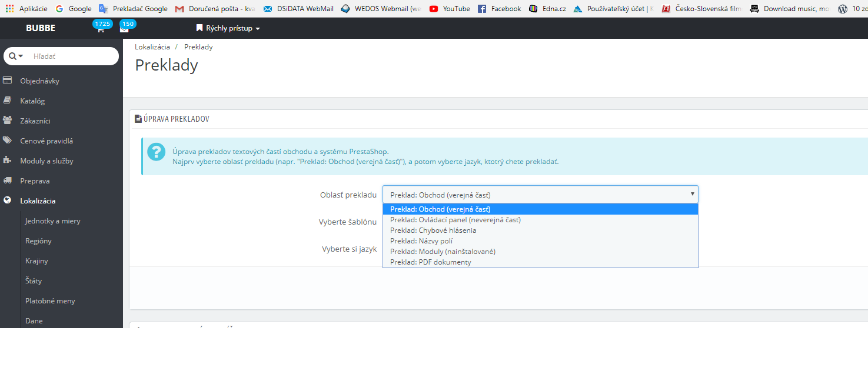Open the DSiDATA WebMail bookmark
Screen dimensions: 868x381
click(298, 9)
